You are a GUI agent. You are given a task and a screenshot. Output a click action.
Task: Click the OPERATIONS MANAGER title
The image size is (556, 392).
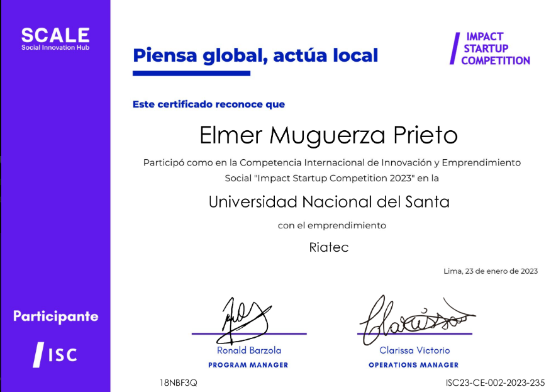pyautogui.click(x=414, y=365)
